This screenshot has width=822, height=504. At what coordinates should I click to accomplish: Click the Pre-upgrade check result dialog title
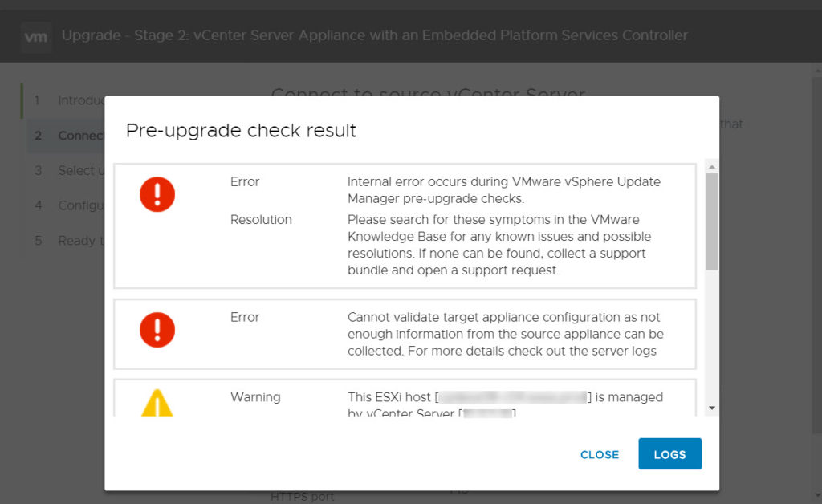click(241, 130)
